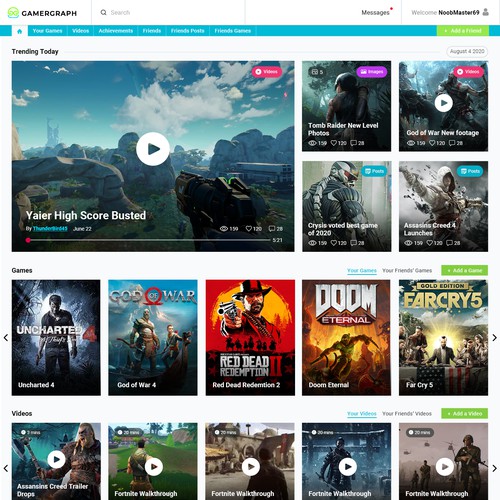
Task: Open the Uncharted 4 game card
Action: point(56,338)
